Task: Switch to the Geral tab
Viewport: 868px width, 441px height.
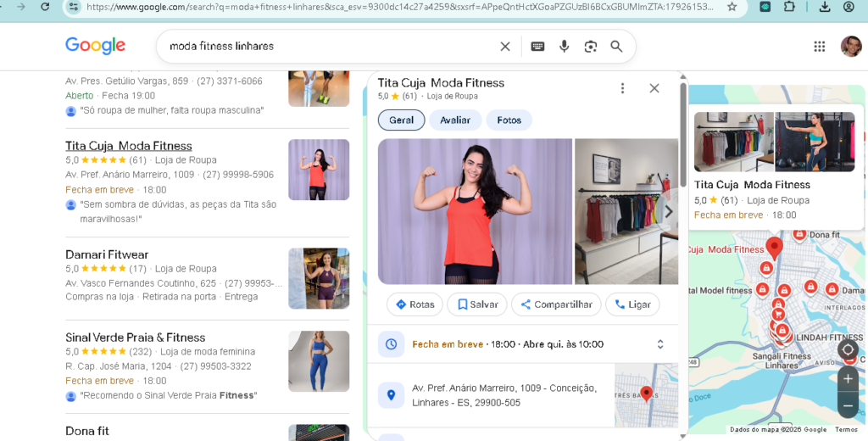Action: [x=401, y=120]
